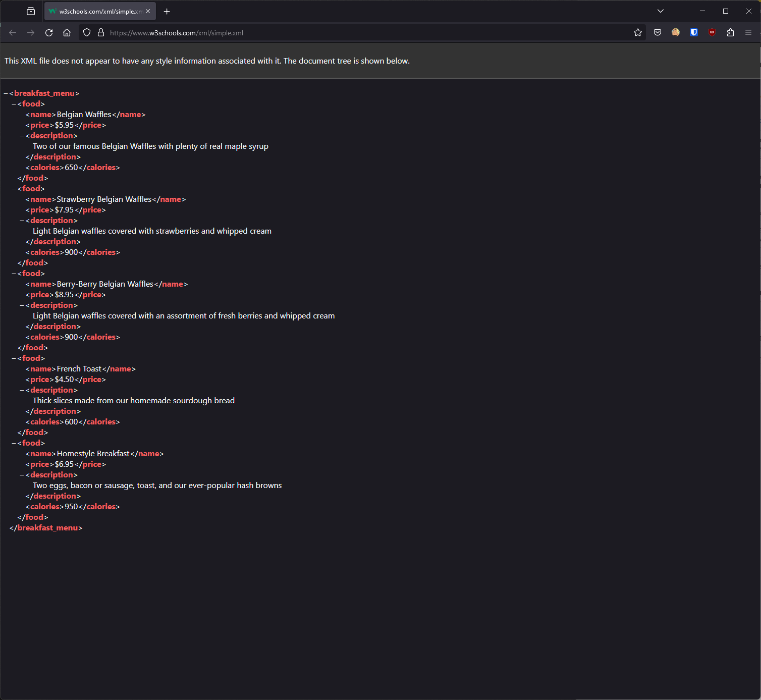The width and height of the screenshot is (761, 700).
Task: Bookmark this page with the star
Action: tap(637, 32)
